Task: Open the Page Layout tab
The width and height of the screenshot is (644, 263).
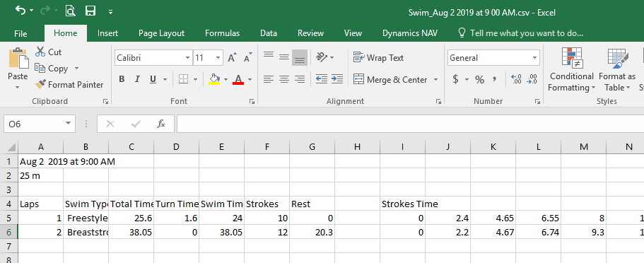Action: [x=161, y=33]
